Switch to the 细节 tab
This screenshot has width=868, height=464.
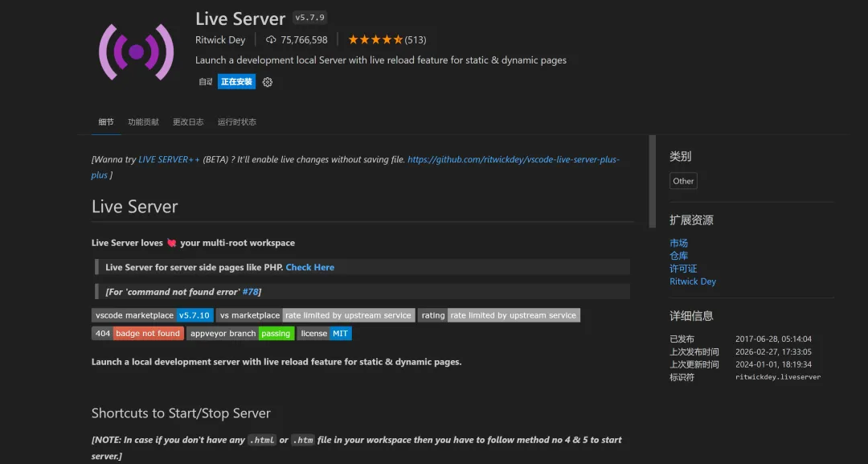pos(106,121)
